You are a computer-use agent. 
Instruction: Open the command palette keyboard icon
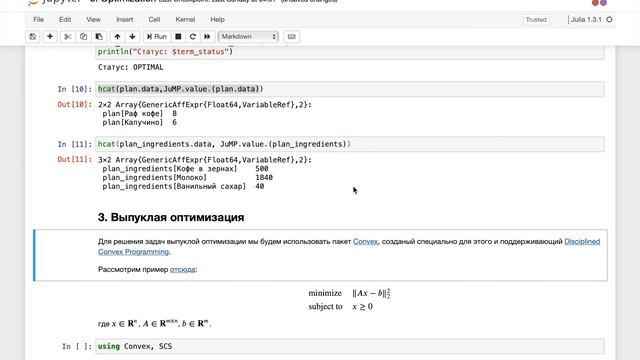point(291,37)
